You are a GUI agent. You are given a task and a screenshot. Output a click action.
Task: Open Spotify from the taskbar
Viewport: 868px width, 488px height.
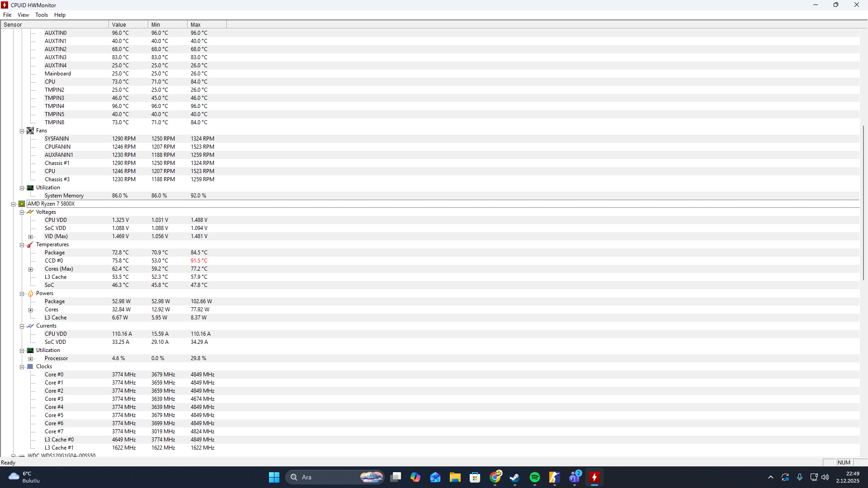[x=535, y=477]
